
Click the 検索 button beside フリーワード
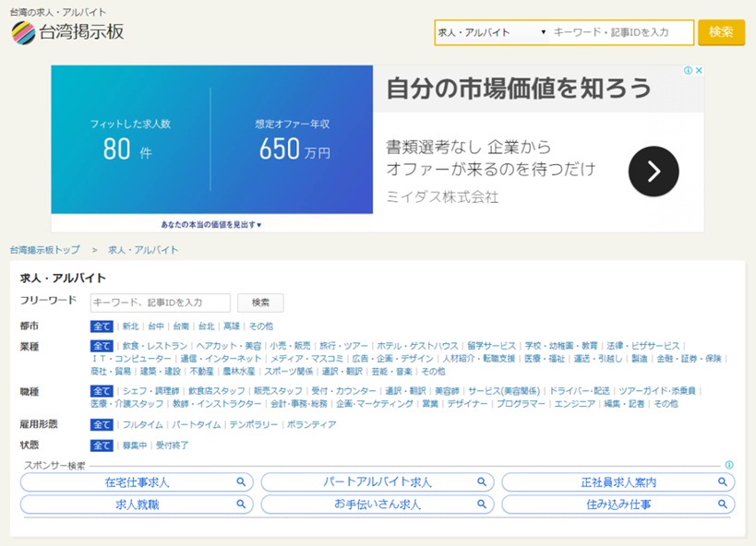[x=260, y=303]
